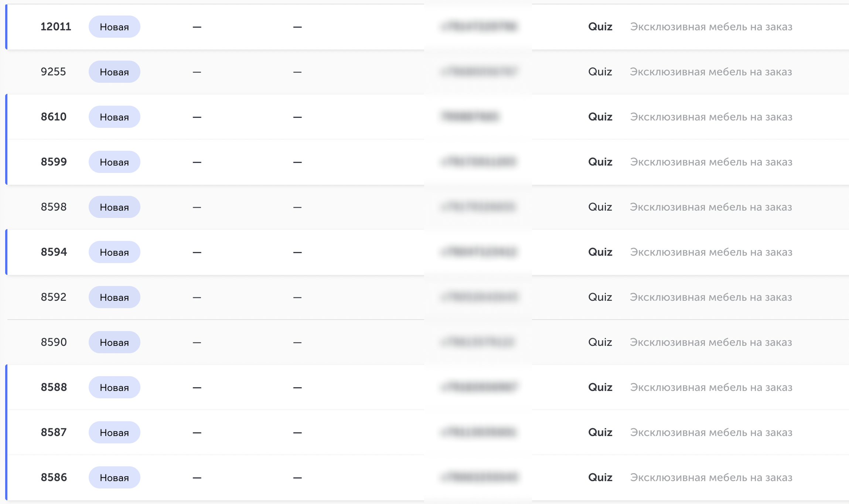The image size is (849, 504).
Task: Click lead ID 8586
Action: point(54,477)
